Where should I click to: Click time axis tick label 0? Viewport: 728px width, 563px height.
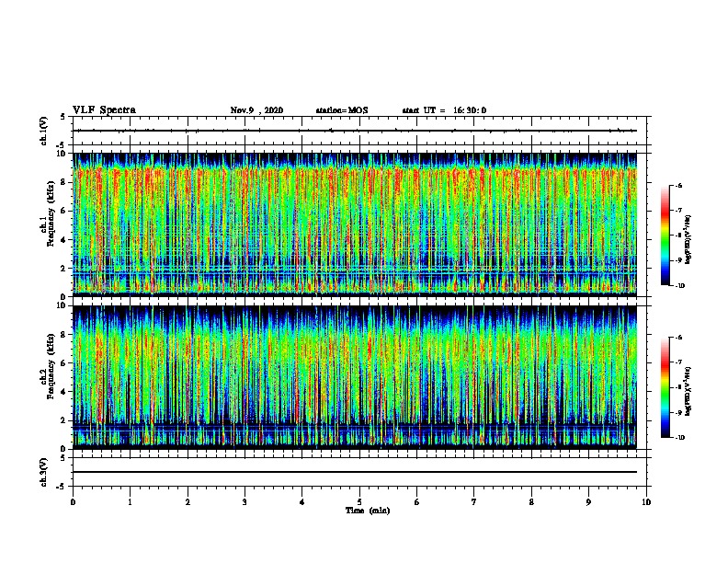tap(73, 502)
